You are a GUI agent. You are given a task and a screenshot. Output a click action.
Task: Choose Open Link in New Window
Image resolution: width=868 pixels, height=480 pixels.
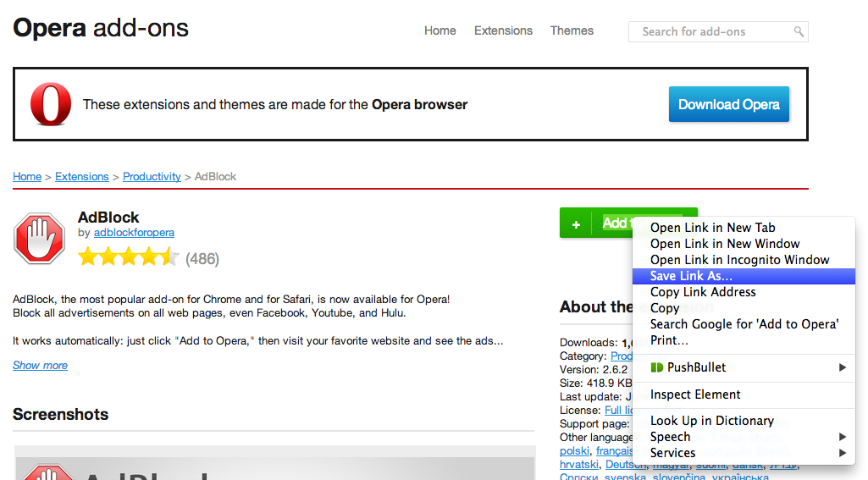click(x=744, y=244)
